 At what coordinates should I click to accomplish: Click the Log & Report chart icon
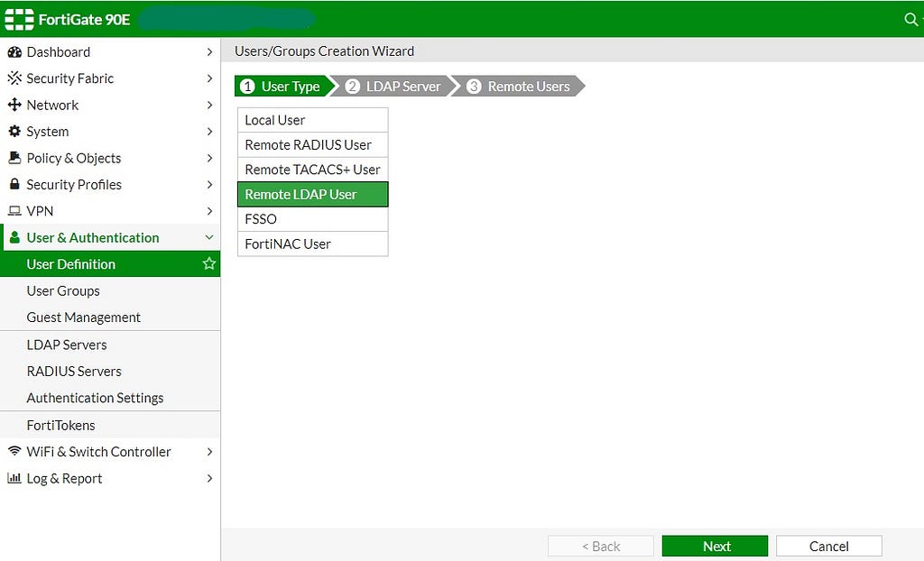pyautogui.click(x=14, y=478)
